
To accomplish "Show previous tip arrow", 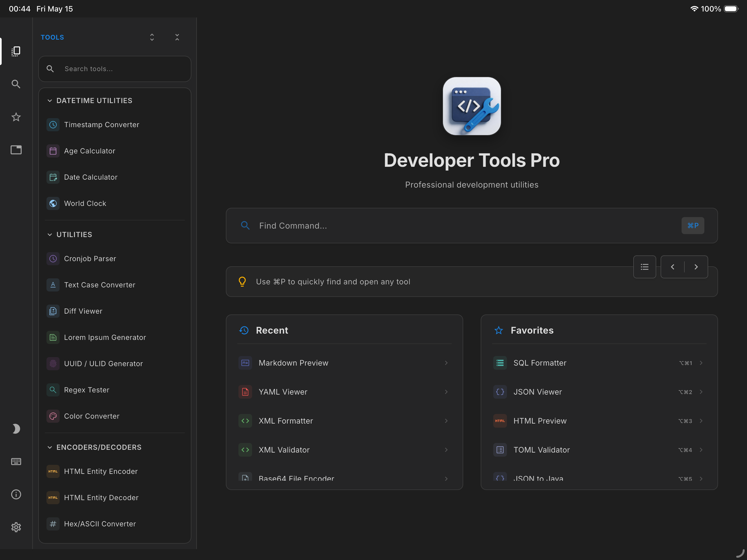I will click(x=672, y=267).
